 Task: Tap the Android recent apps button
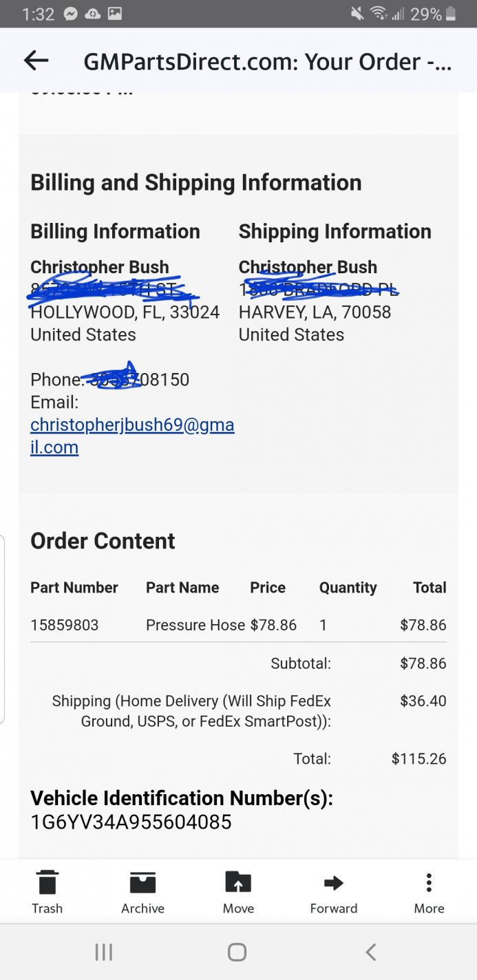click(x=103, y=952)
